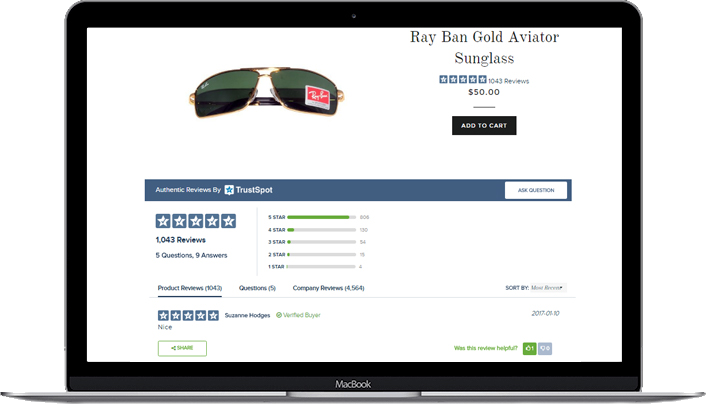Click the $50.00 price
708x405 pixels.
coord(484,92)
